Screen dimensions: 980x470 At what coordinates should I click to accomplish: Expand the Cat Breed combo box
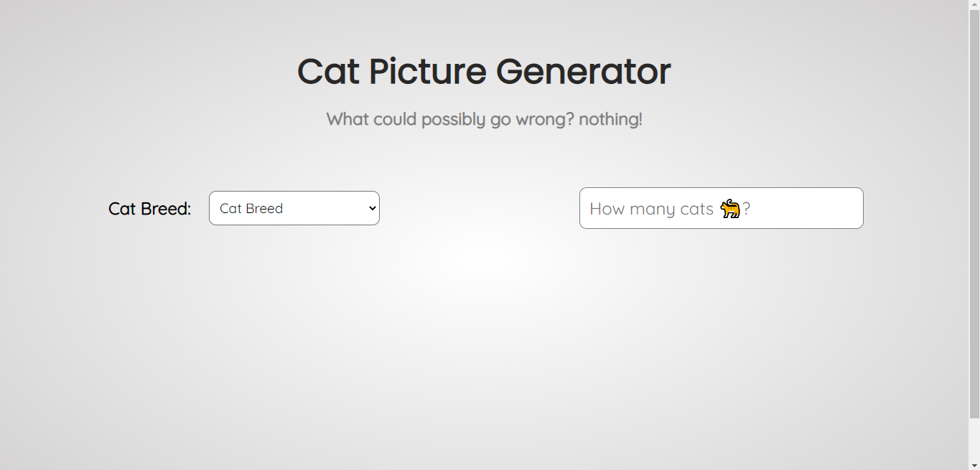(x=294, y=208)
